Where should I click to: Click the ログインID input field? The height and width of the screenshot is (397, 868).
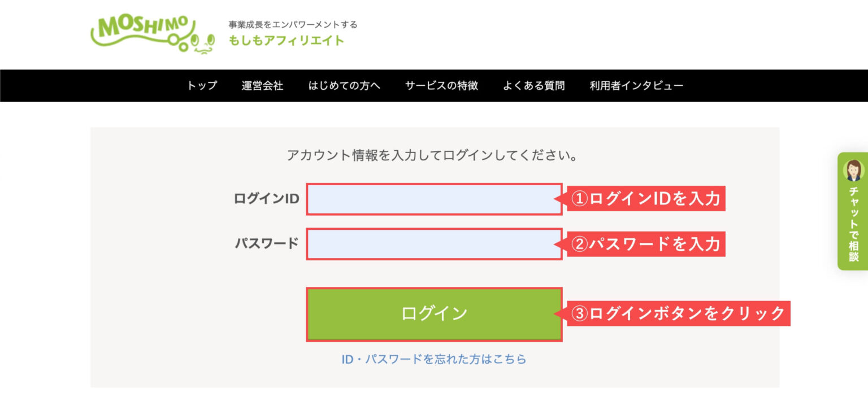click(433, 199)
